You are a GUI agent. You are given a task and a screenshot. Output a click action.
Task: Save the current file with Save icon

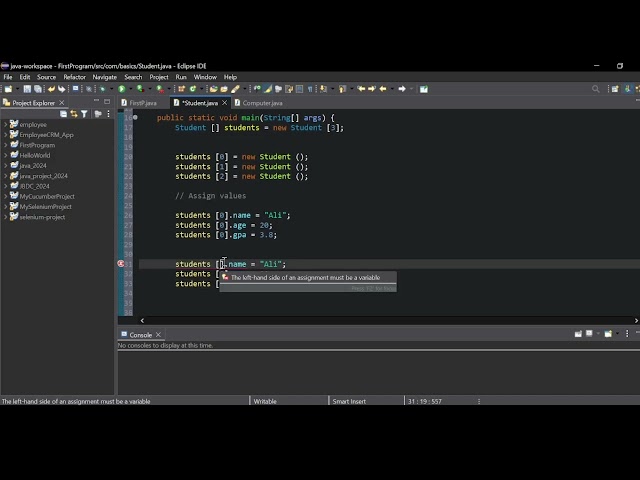click(27, 89)
